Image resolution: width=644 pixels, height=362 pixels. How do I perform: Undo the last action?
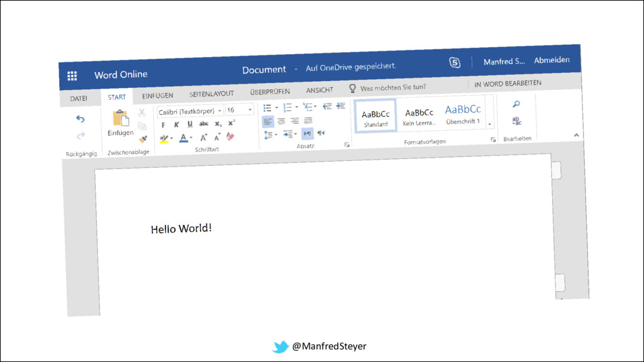pos(80,119)
